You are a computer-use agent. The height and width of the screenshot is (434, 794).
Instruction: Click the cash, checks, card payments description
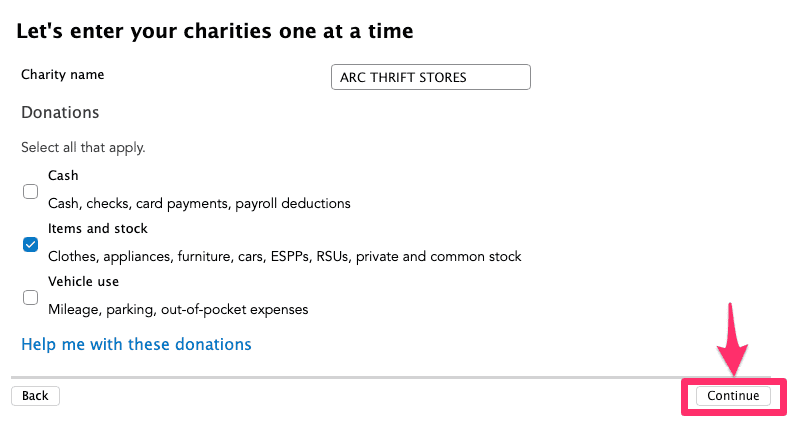[x=199, y=203]
